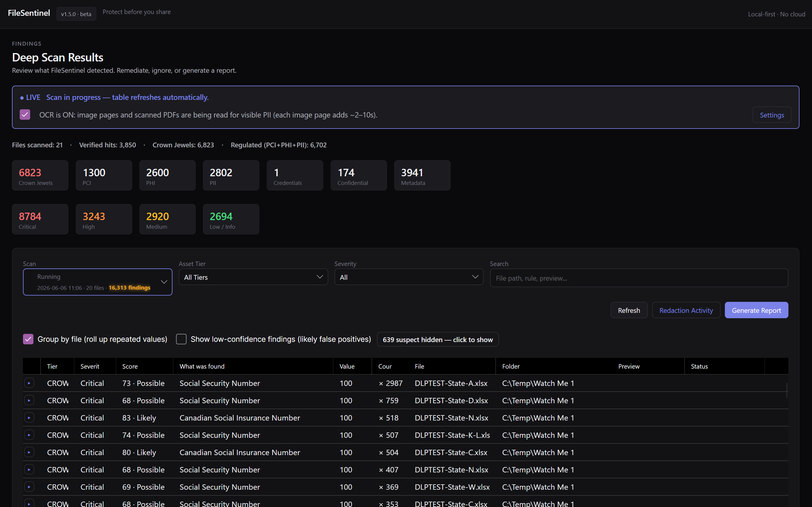Viewport: 812px width, 507px height.
Task: Select the Credentials 1 card
Action: click(x=295, y=175)
